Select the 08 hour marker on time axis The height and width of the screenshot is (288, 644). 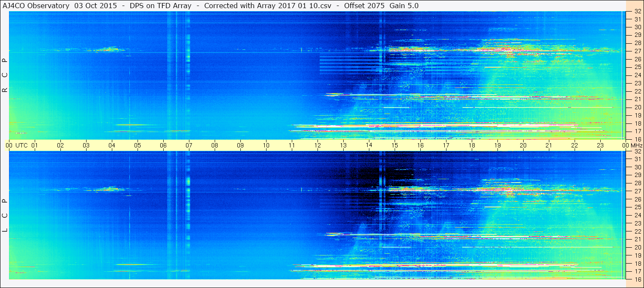point(215,145)
